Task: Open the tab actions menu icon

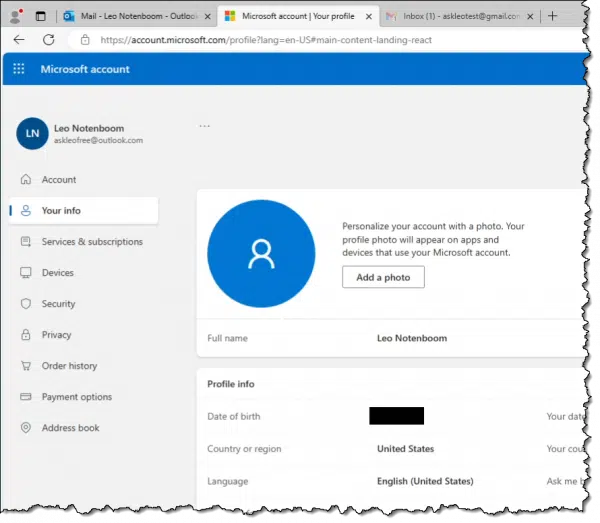Action: 41,16
